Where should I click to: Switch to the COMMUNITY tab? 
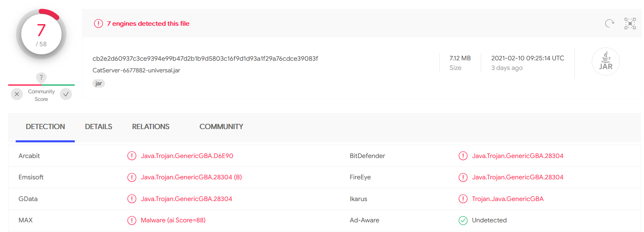221,127
